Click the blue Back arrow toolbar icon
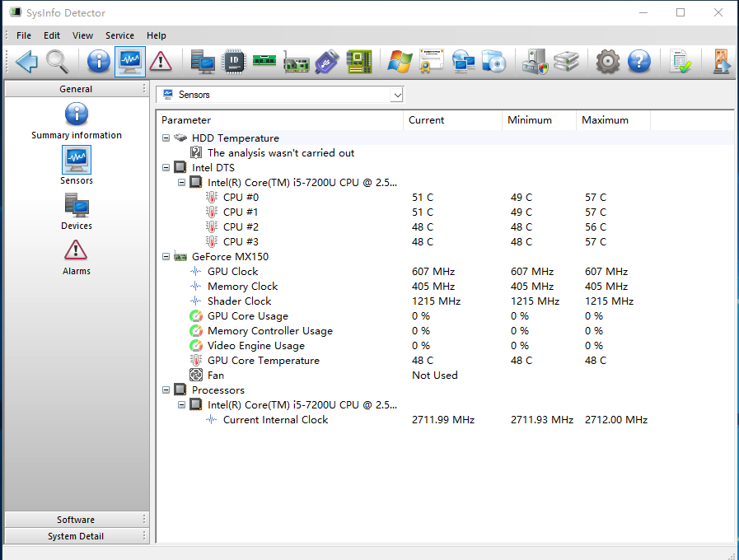The image size is (739, 560). click(x=26, y=62)
